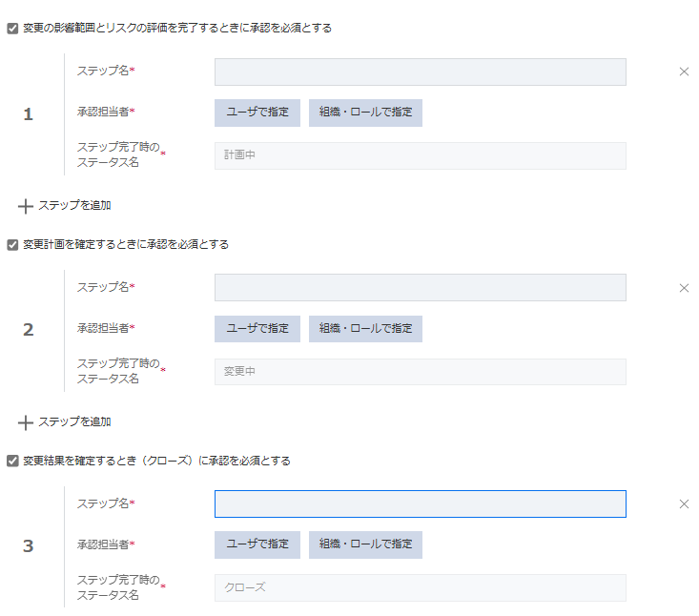Click plus icon to add step after step 2

point(26,421)
